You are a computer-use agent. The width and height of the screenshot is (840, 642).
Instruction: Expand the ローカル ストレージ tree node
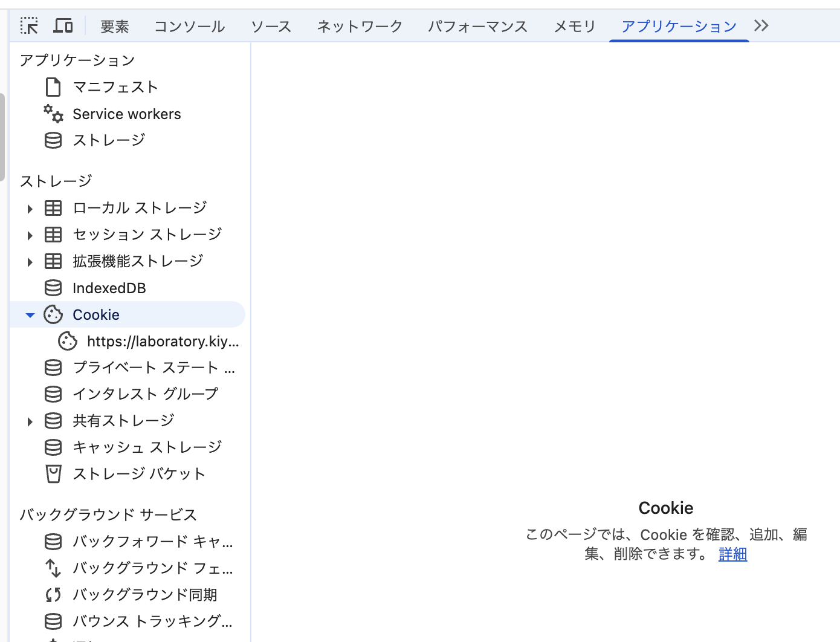pyautogui.click(x=30, y=209)
